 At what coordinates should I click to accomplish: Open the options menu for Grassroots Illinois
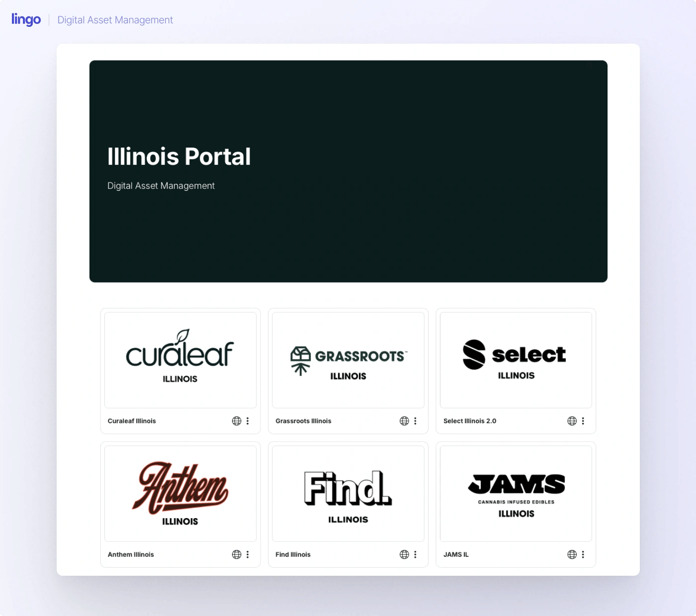point(416,421)
